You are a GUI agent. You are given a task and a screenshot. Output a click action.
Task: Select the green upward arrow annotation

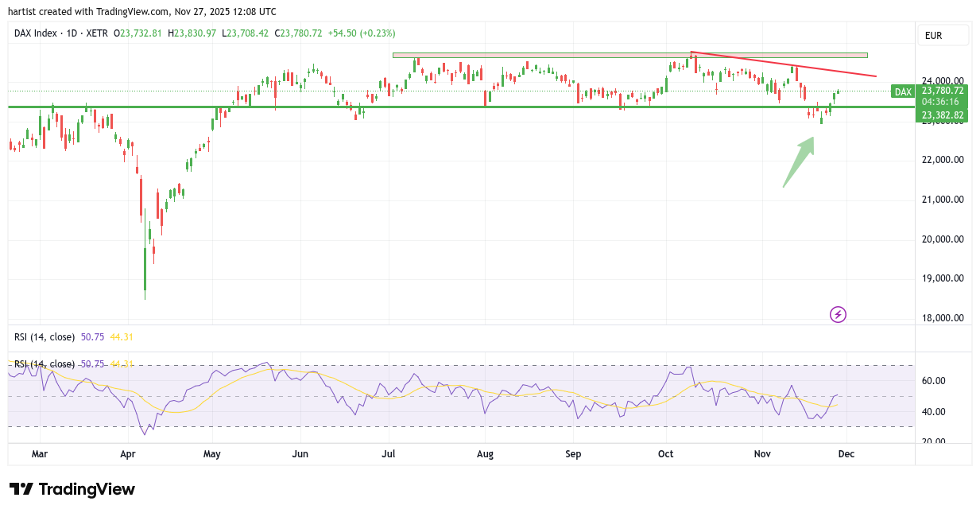click(x=799, y=162)
